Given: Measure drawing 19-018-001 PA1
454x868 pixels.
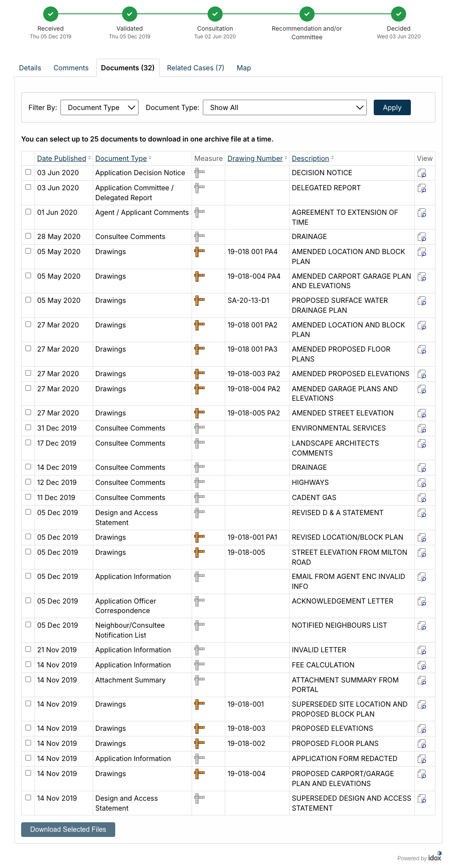Looking at the screenshot, I should coord(199,538).
